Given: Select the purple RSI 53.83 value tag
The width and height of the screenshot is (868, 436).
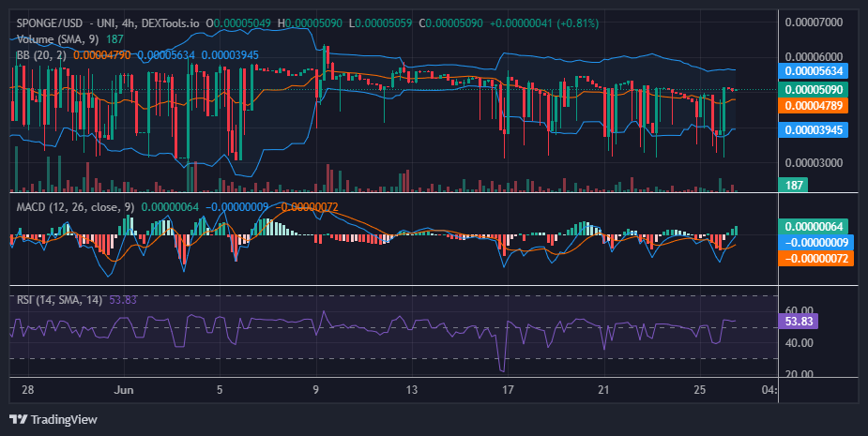Looking at the screenshot, I should (799, 321).
